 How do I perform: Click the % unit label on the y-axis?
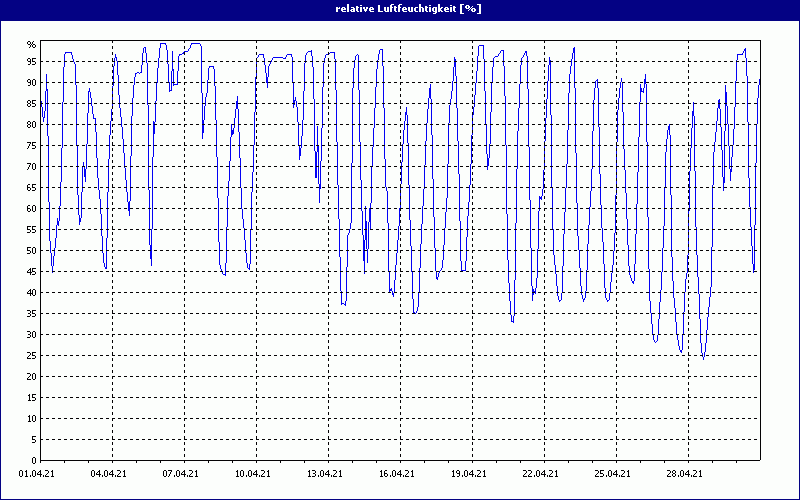[x=31, y=45]
